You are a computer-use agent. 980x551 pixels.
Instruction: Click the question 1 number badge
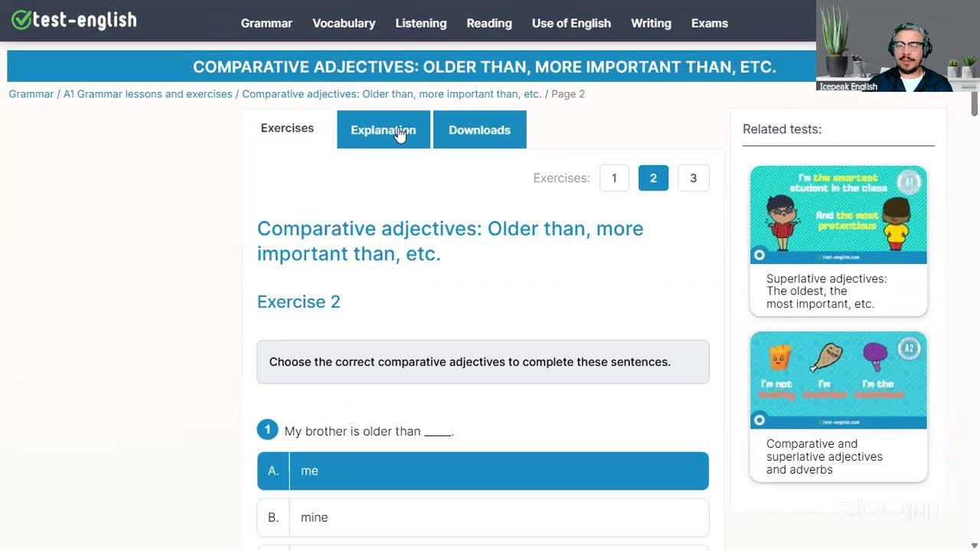tap(267, 430)
